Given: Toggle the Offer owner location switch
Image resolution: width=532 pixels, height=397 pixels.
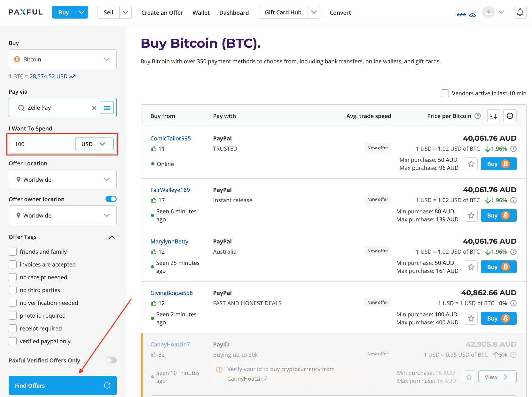Looking at the screenshot, I should pyautogui.click(x=111, y=199).
